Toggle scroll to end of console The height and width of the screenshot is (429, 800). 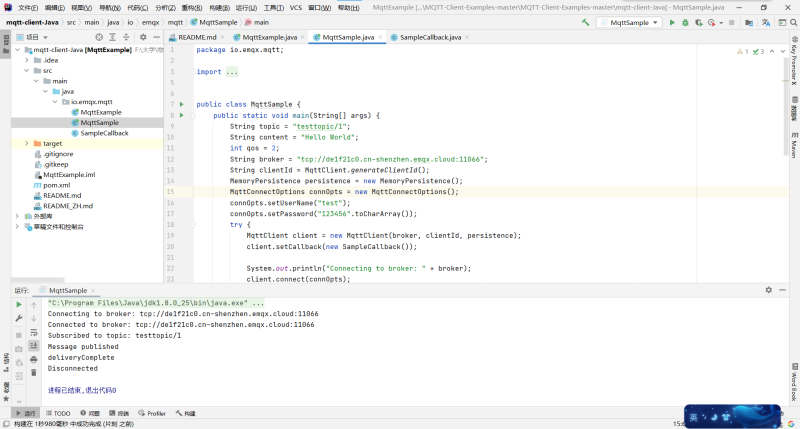(x=34, y=346)
